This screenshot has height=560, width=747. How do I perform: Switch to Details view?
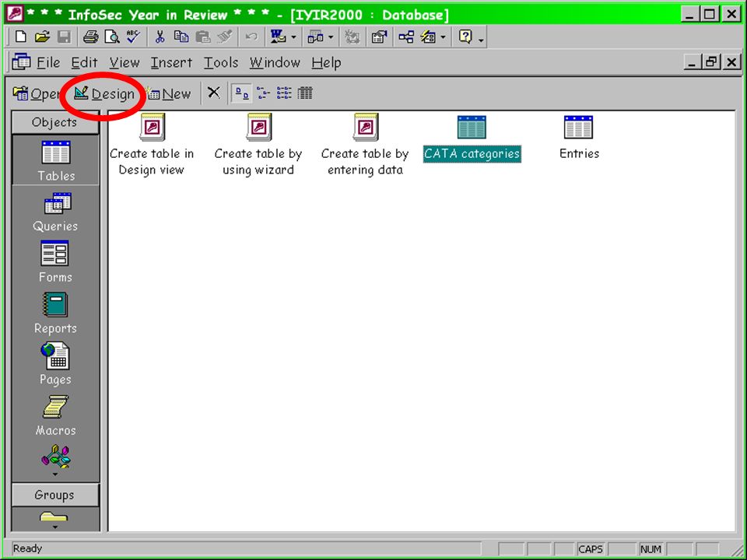(305, 93)
